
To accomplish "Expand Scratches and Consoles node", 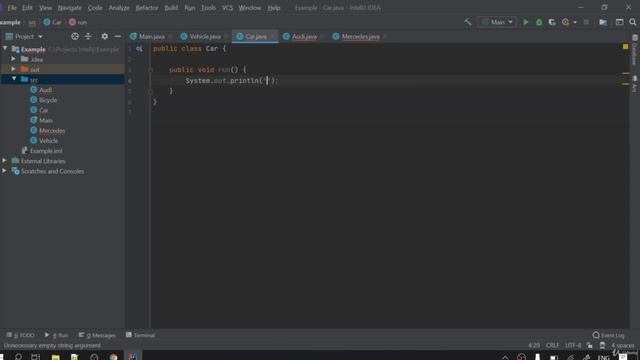I will [x=4, y=171].
